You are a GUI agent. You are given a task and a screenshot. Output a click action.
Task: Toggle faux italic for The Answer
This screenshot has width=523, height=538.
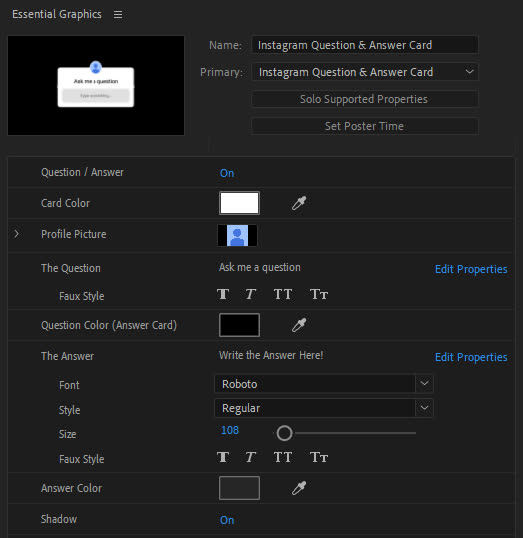point(251,457)
